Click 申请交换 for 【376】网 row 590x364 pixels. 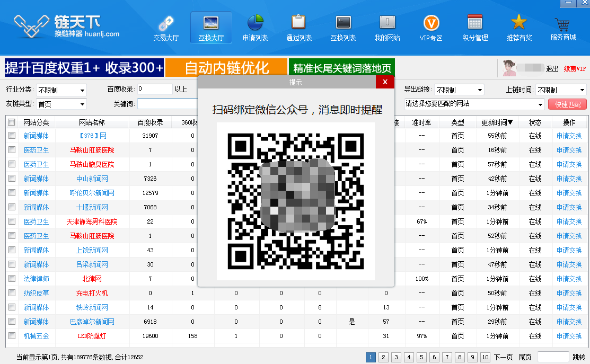(x=569, y=136)
